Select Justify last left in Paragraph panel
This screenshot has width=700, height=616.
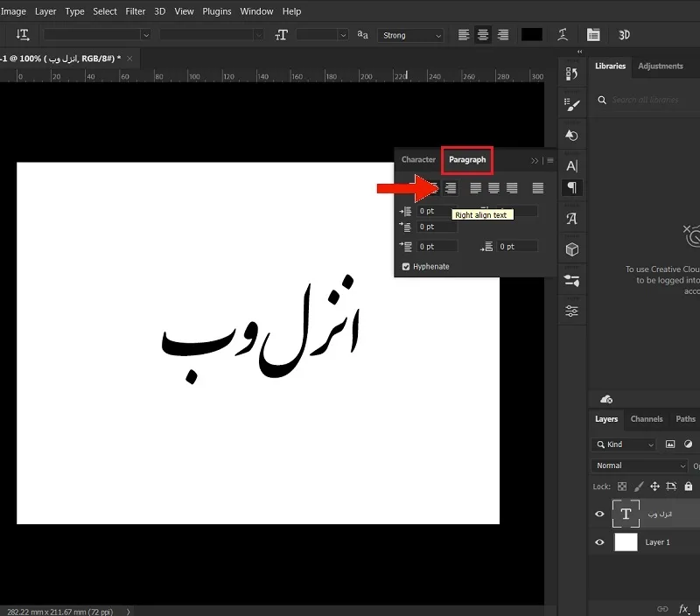pyautogui.click(x=476, y=188)
